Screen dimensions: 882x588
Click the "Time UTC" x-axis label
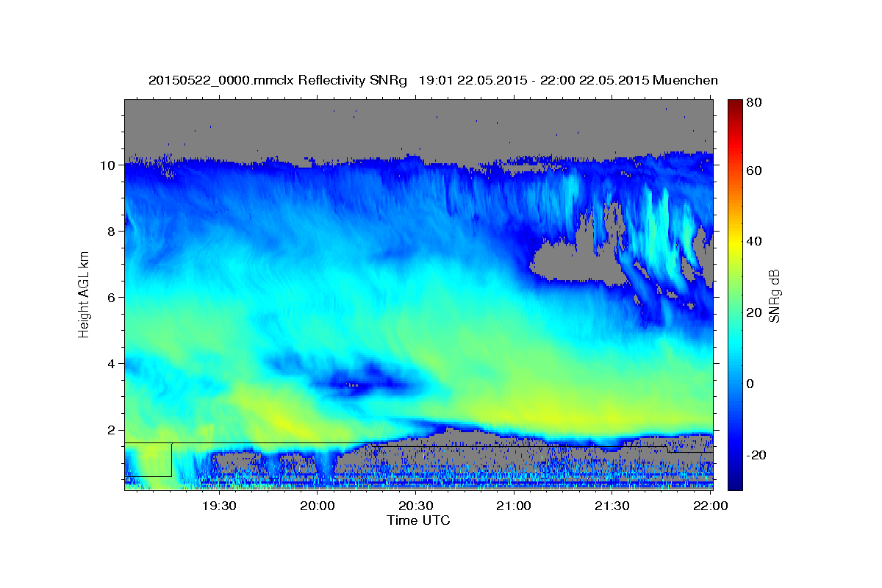point(418,520)
